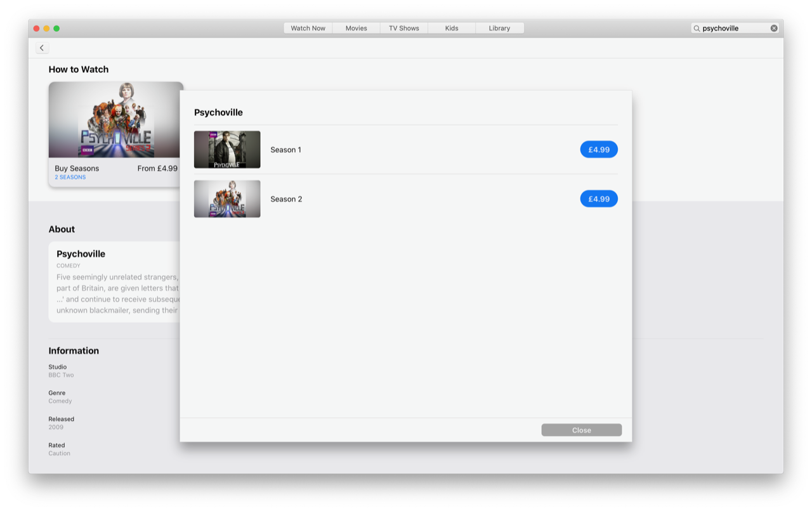This screenshot has height=511, width=812.
Task: Click the Released label under Information
Action: click(62, 419)
